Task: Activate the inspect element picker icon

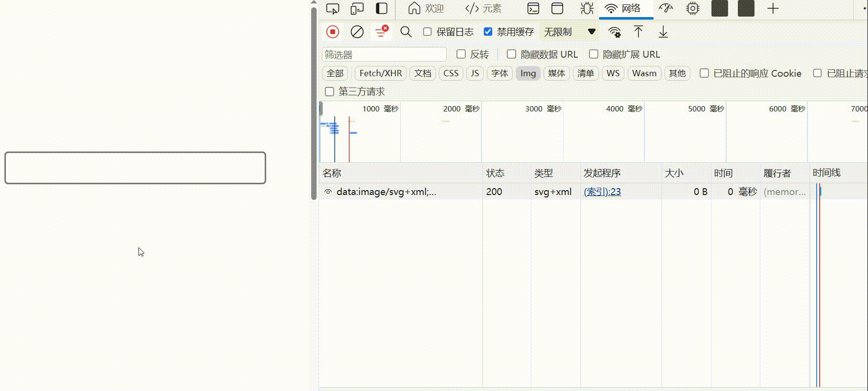Action: pyautogui.click(x=333, y=9)
